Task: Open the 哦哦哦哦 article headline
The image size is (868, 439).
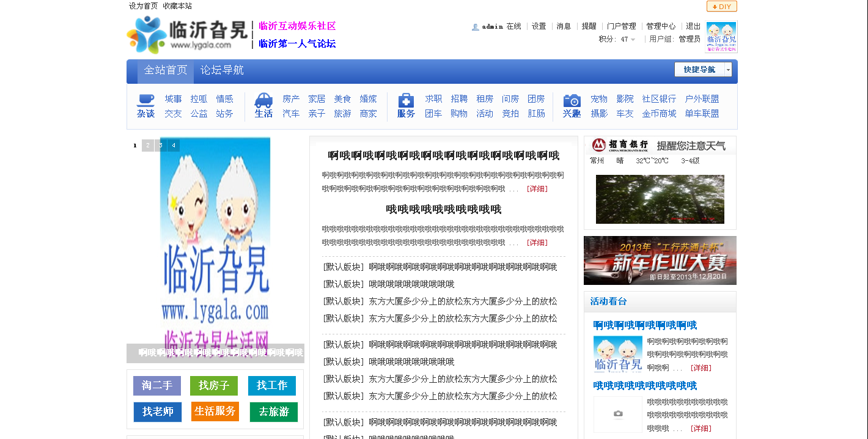Action: 443,210
